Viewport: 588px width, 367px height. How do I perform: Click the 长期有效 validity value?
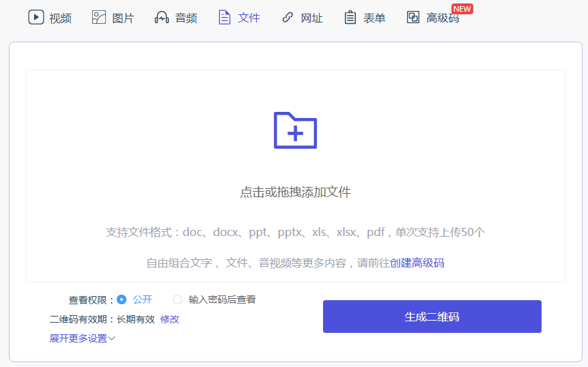pyautogui.click(x=135, y=319)
